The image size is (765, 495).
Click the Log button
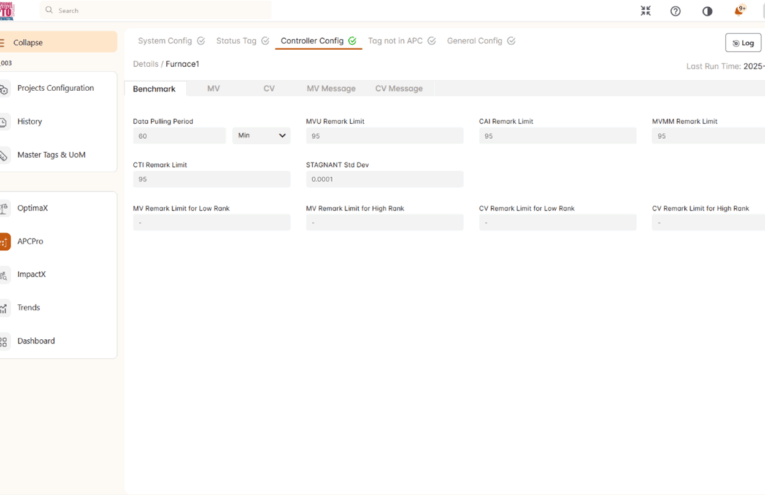(743, 43)
